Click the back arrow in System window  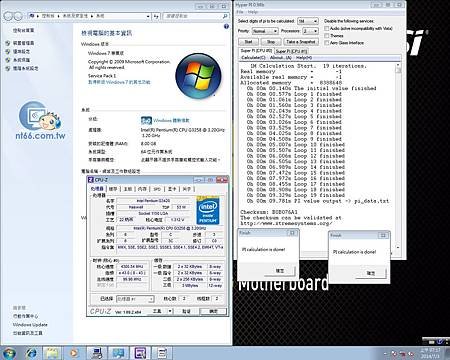(x=8, y=16)
